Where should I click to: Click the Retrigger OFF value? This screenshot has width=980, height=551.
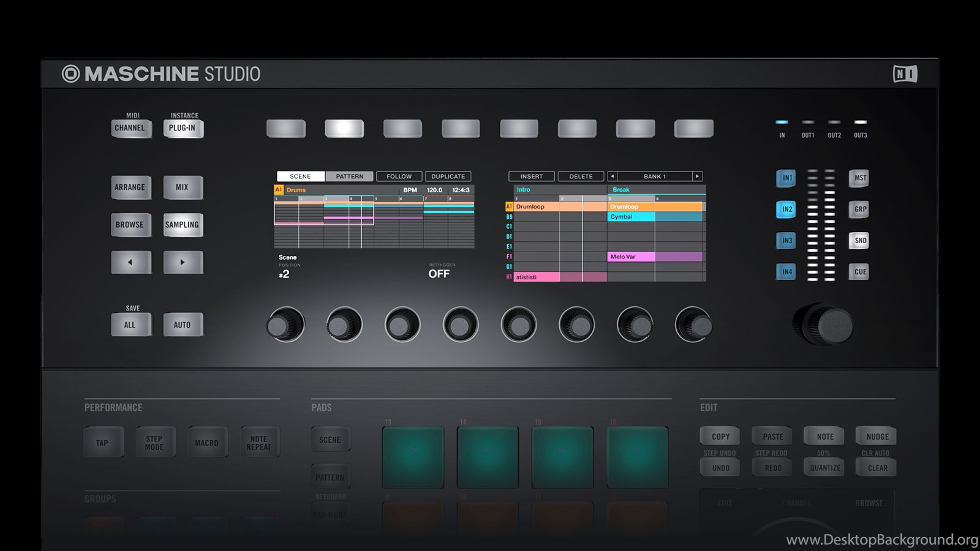pyautogui.click(x=439, y=274)
